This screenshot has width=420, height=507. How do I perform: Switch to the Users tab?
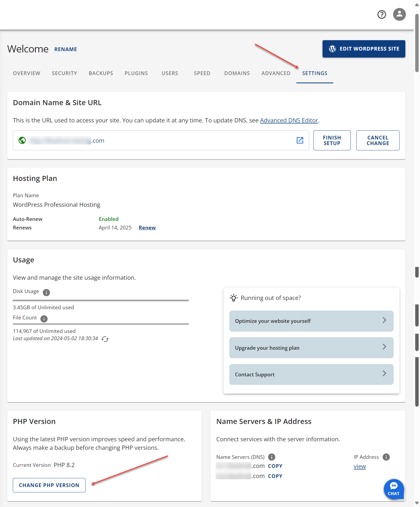pyautogui.click(x=170, y=73)
